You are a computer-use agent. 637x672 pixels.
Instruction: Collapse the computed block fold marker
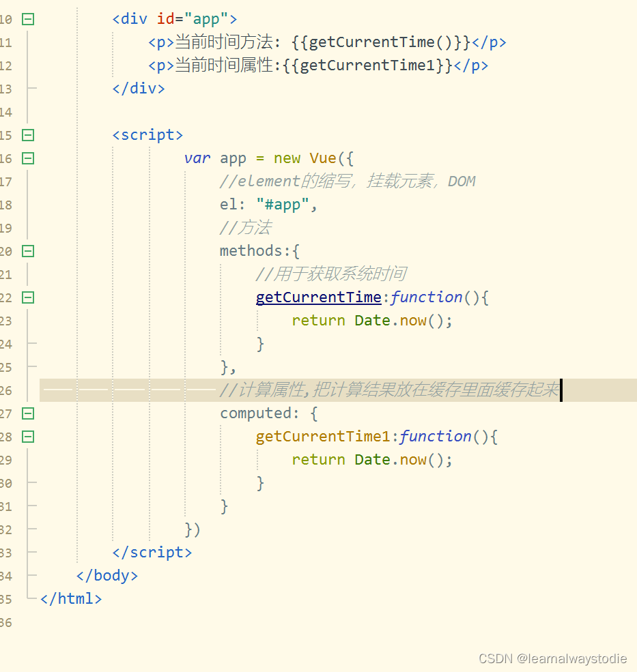point(28,413)
